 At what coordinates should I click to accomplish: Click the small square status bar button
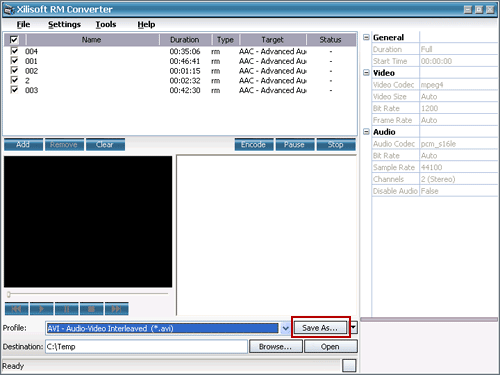(x=349, y=366)
